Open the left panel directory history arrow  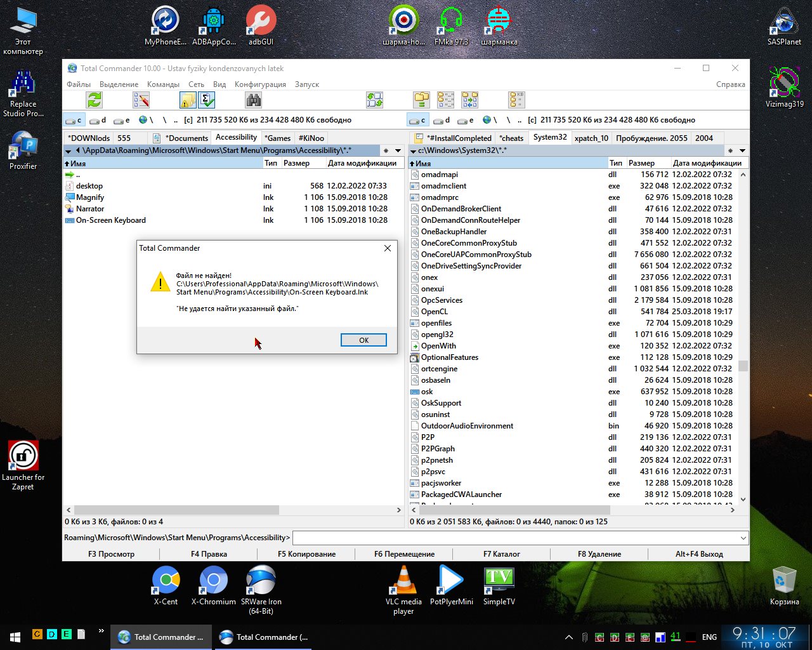tap(398, 151)
